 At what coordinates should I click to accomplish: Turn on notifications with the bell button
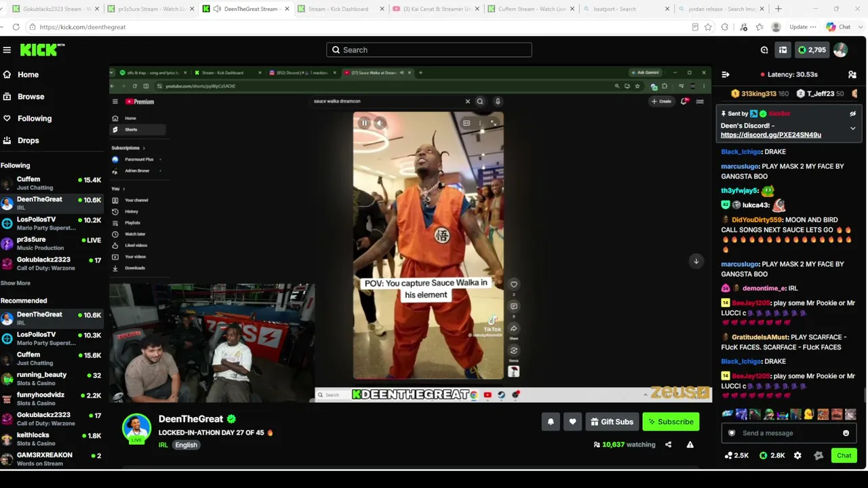[x=551, y=422]
